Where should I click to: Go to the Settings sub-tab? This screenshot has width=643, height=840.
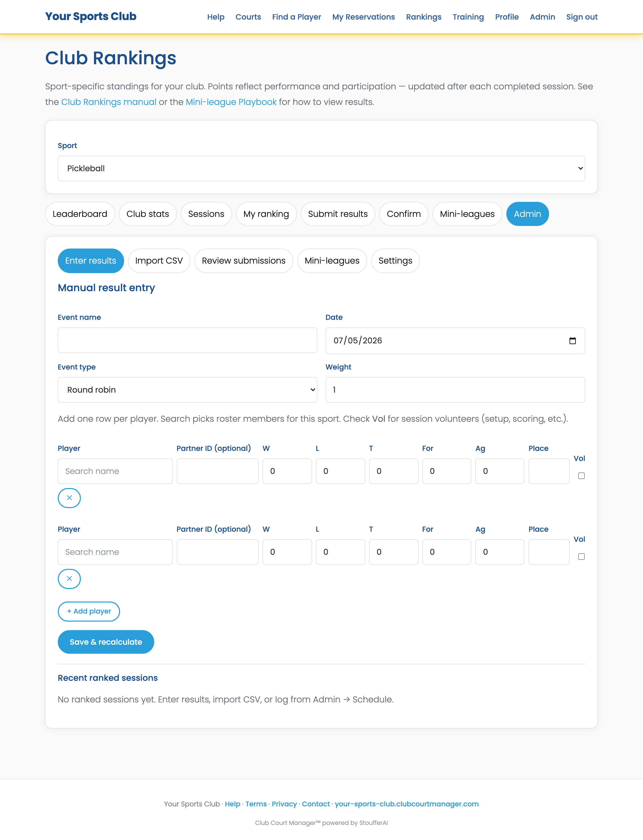(x=395, y=261)
